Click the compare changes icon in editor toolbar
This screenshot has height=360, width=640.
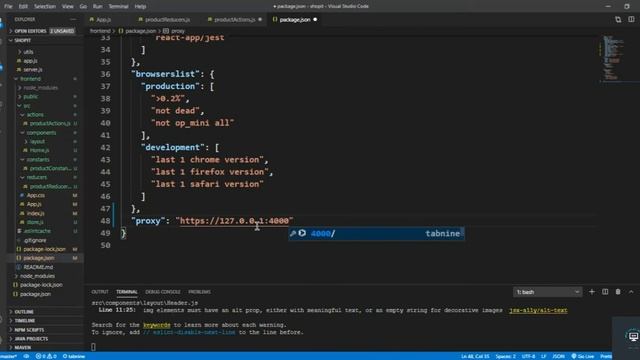[618, 20]
